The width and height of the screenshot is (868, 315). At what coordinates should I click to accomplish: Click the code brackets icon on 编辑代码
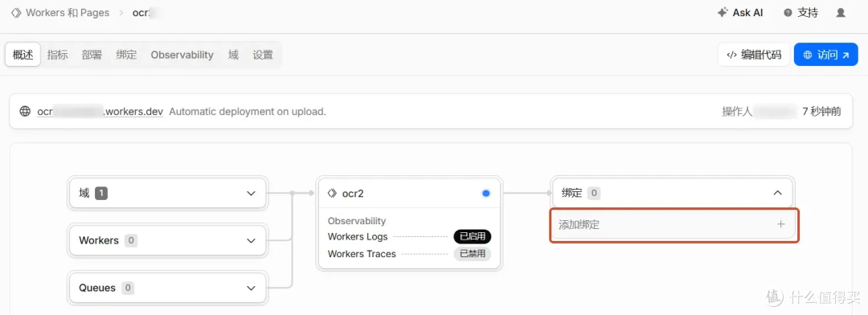(732, 55)
